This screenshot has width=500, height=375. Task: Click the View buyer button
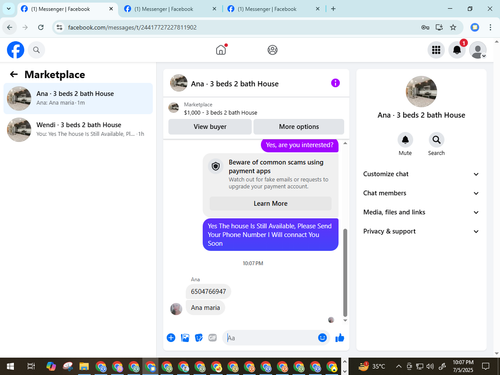pyautogui.click(x=210, y=127)
